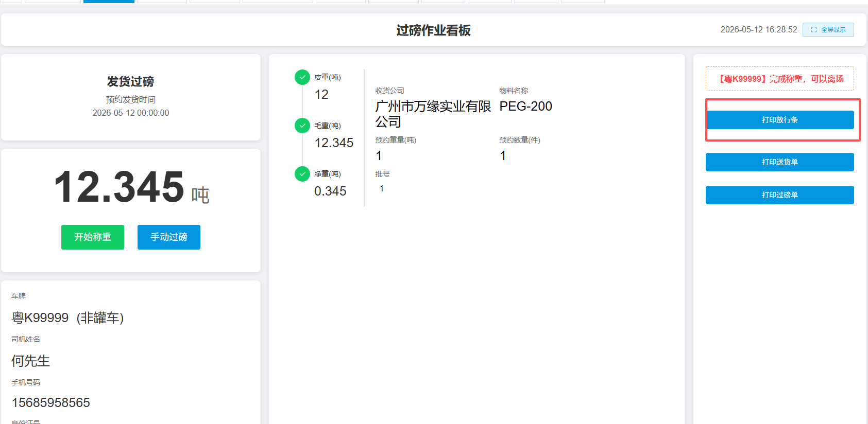Click the 手动过磅 button
868x424 pixels.
pos(169,237)
